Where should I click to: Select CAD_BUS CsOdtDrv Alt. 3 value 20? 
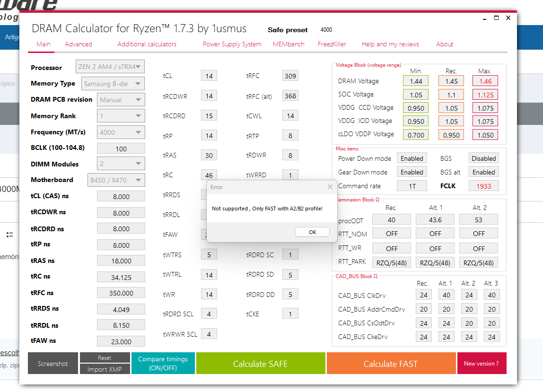492,323
